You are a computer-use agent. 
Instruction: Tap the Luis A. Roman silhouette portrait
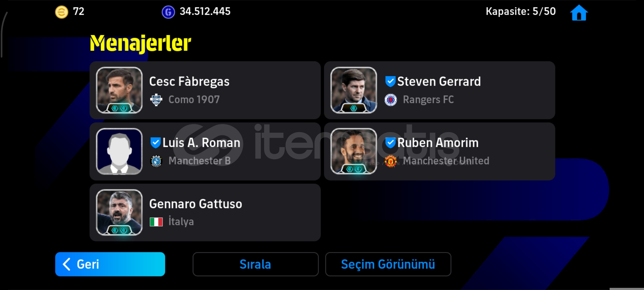(119, 151)
